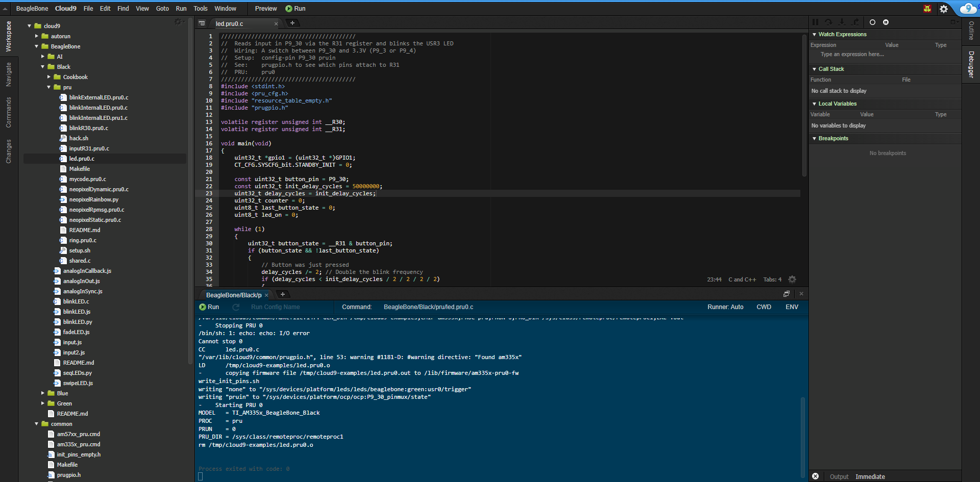The image size is (980, 482).
Task: Expand the Cookbook folder
Action: point(49,77)
